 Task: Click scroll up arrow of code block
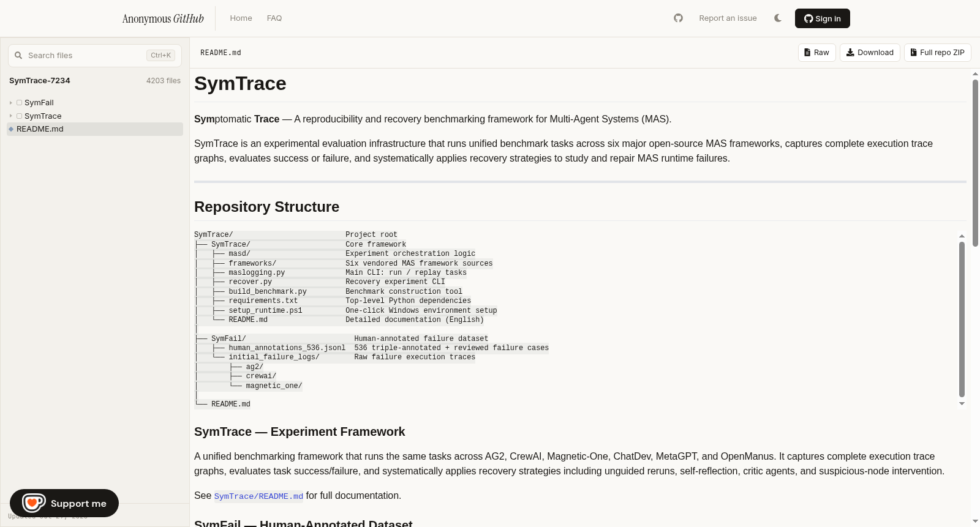(962, 236)
